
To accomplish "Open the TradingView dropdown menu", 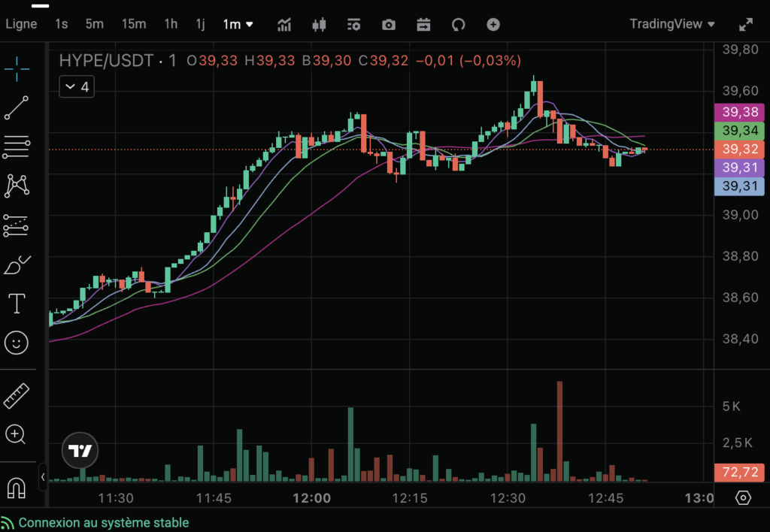I will tap(671, 23).
